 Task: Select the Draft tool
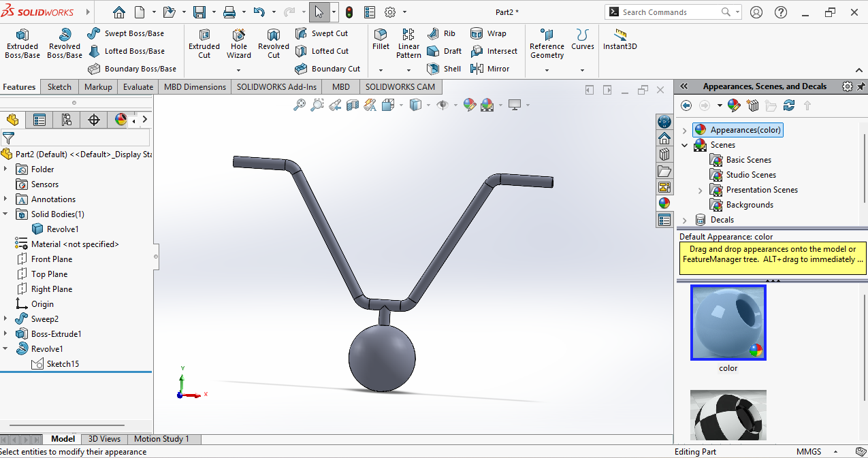click(444, 51)
